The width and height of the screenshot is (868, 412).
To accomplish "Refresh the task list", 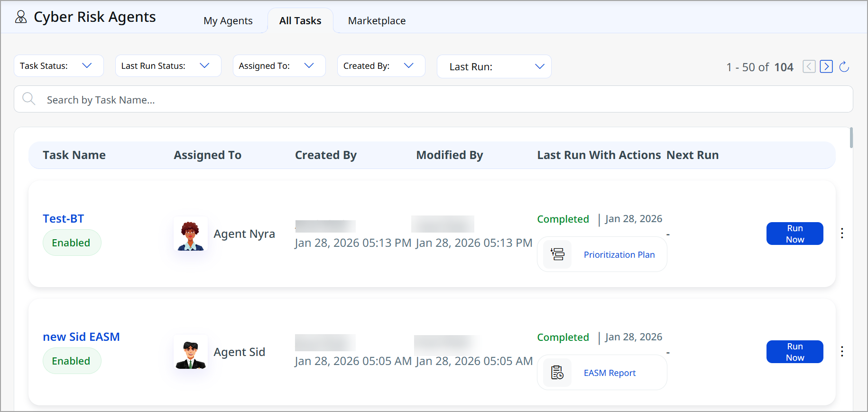I will click(x=844, y=66).
